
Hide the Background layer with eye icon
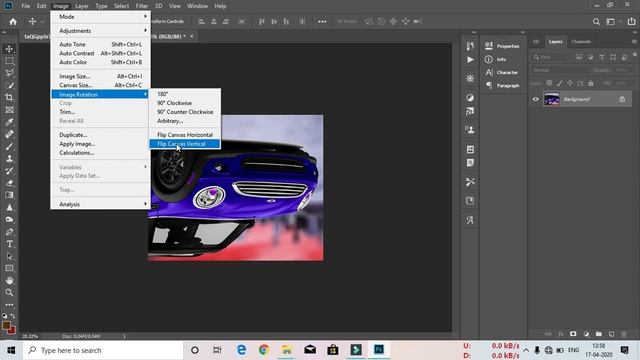pyautogui.click(x=536, y=99)
